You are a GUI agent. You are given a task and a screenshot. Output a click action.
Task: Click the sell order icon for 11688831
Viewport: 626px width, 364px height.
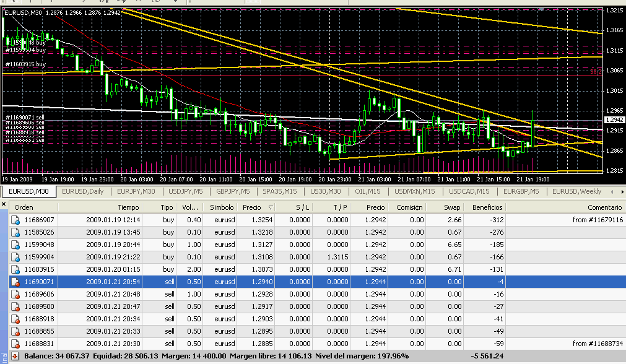[x=15, y=344]
